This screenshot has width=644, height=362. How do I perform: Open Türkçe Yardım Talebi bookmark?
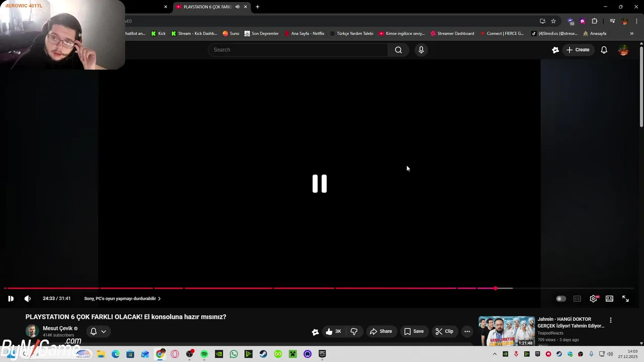(352, 34)
